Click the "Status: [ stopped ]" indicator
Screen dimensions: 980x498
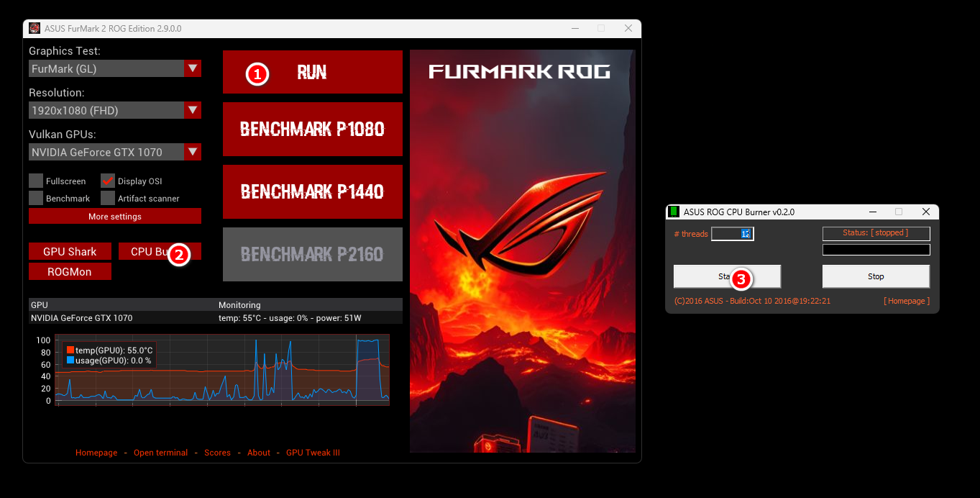tap(876, 233)
